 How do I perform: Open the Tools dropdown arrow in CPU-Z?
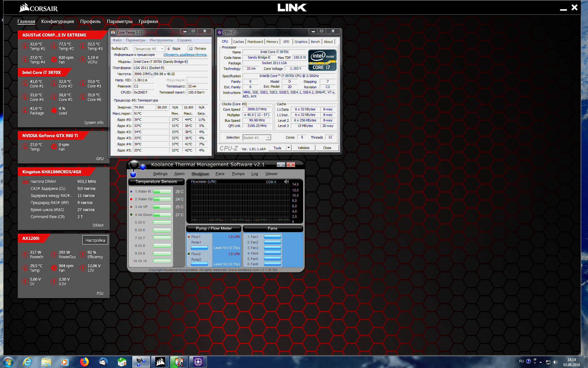coord(288,148)
